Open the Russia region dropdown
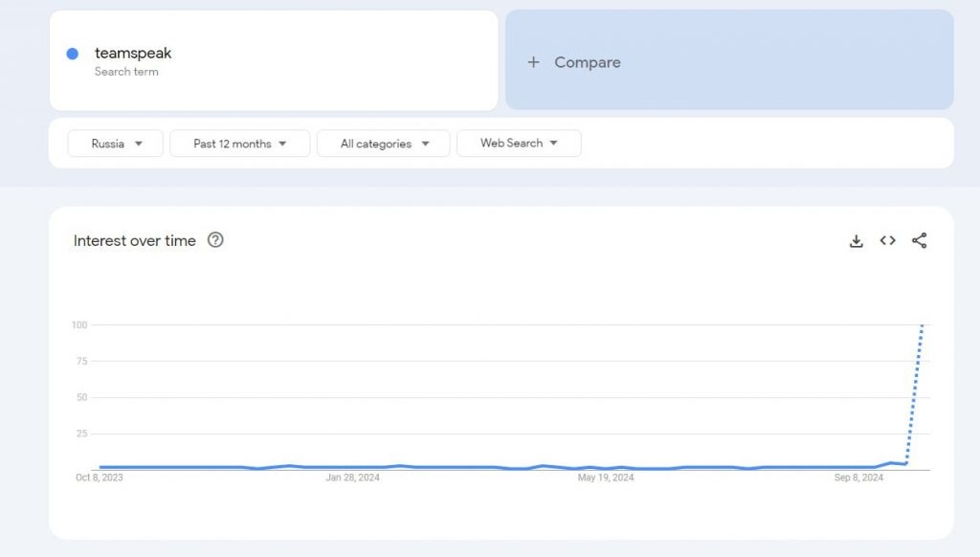The height and width of the screenshot is (557, 980). 116,144
